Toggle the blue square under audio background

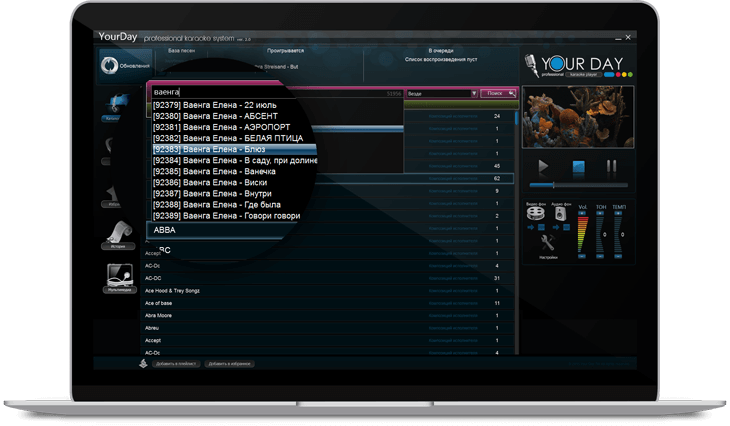click(566, 227)
